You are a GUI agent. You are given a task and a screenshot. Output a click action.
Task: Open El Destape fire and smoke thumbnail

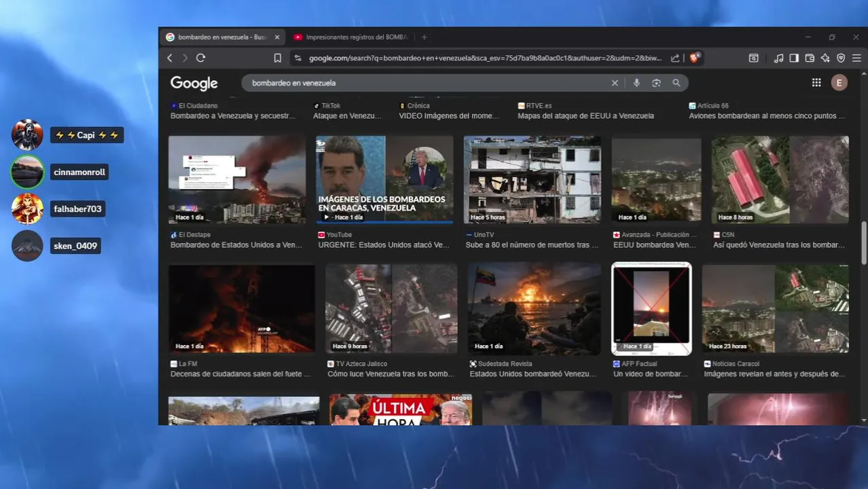click(x=237, y=179)
